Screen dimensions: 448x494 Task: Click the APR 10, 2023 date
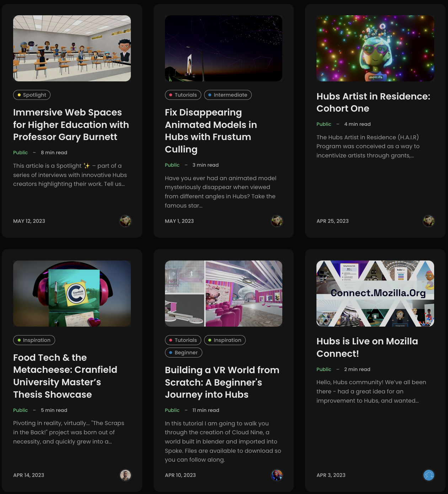tap(180, 475)
